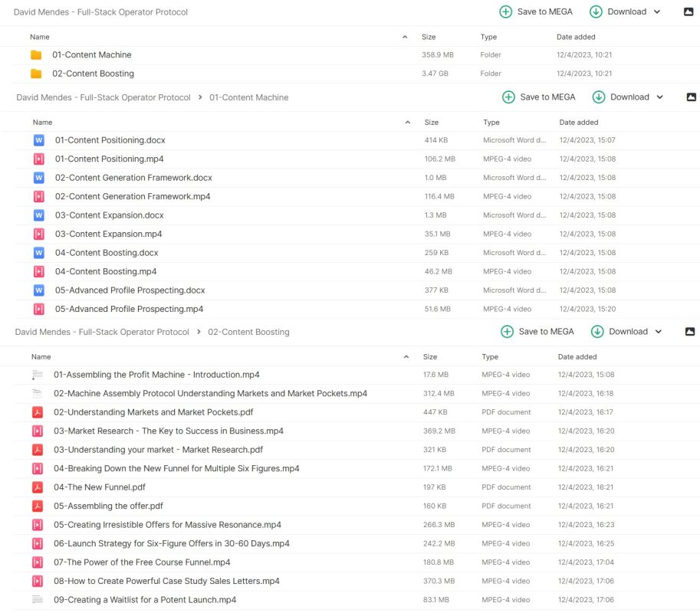Click the 02-Content Boosting folder icon
Image resolution: width=700 pixels, height=613 pixels.
(36, 74)
